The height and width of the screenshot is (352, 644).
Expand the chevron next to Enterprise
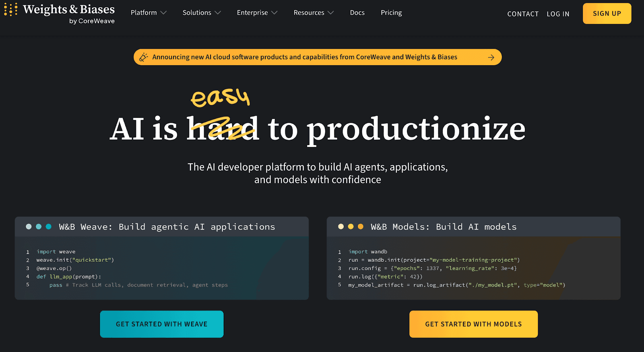pyautogui.click(x=275, y=13)
